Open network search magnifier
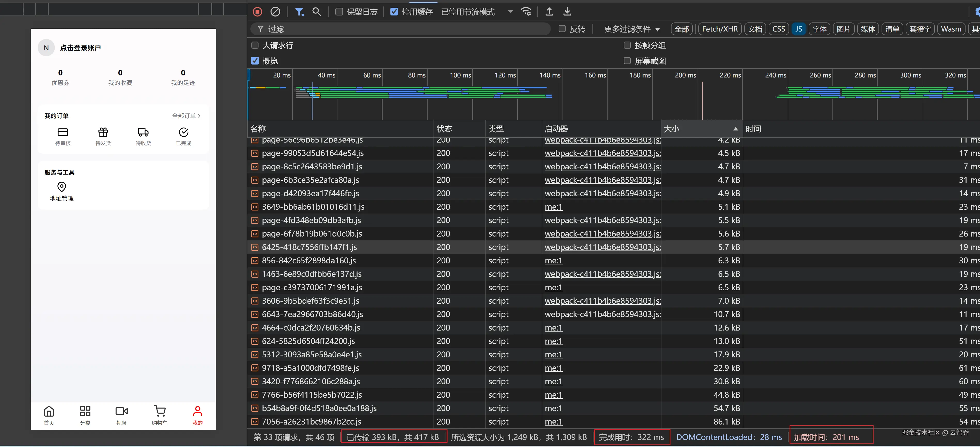980x447 pixels. point(317,12)
